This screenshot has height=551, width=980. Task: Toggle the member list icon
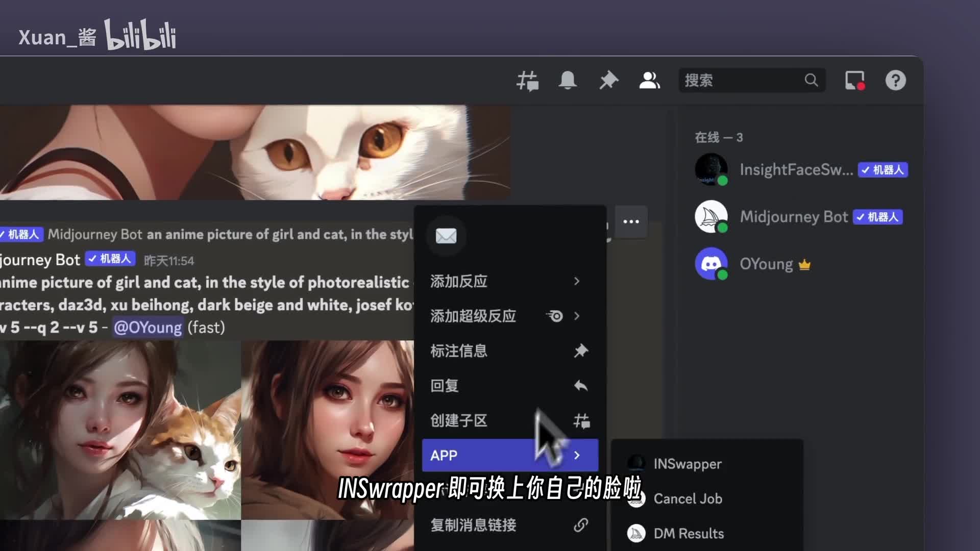649,81
